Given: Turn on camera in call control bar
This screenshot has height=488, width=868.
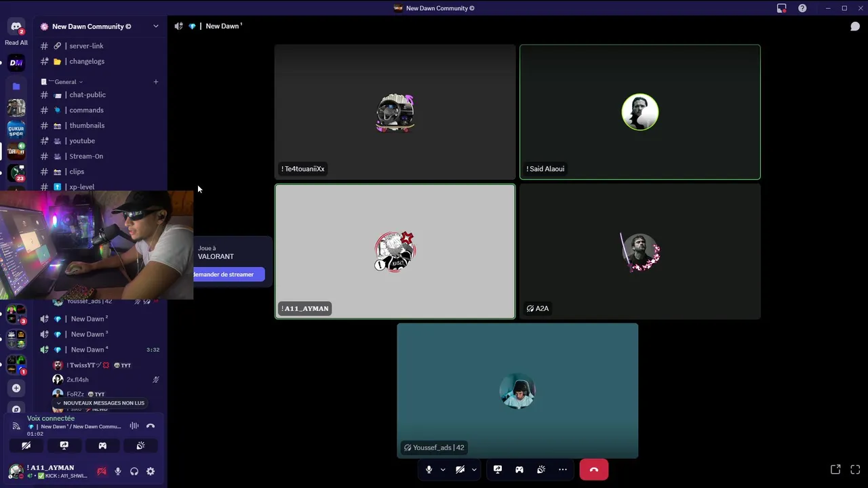Looking at the screenshot, I should (x=460, y=470).
